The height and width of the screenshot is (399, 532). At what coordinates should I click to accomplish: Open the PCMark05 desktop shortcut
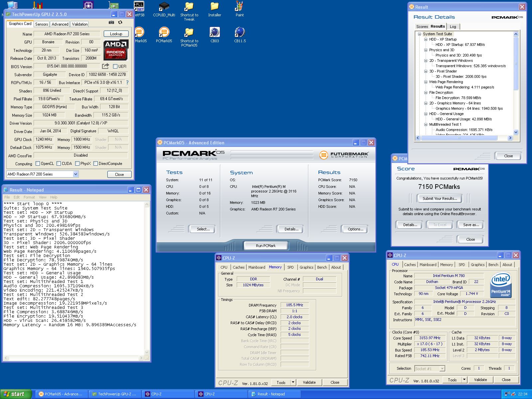tap(164, 35)
